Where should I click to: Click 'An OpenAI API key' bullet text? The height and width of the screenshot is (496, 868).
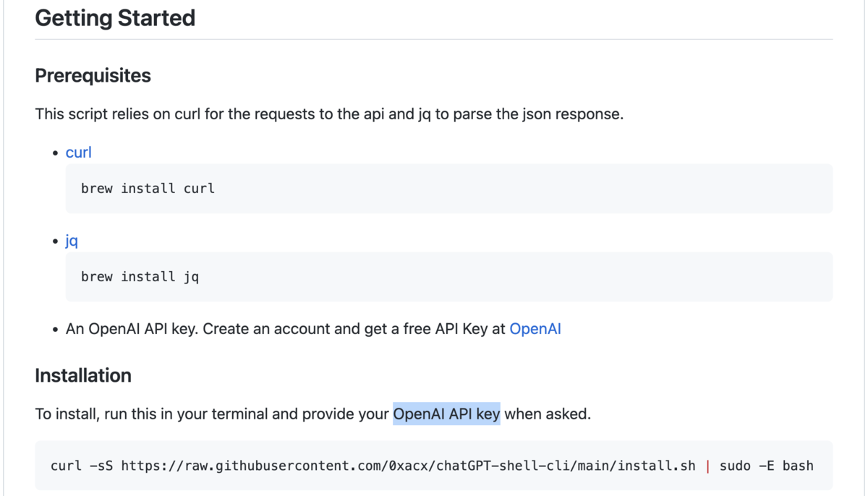pos(132,329)
